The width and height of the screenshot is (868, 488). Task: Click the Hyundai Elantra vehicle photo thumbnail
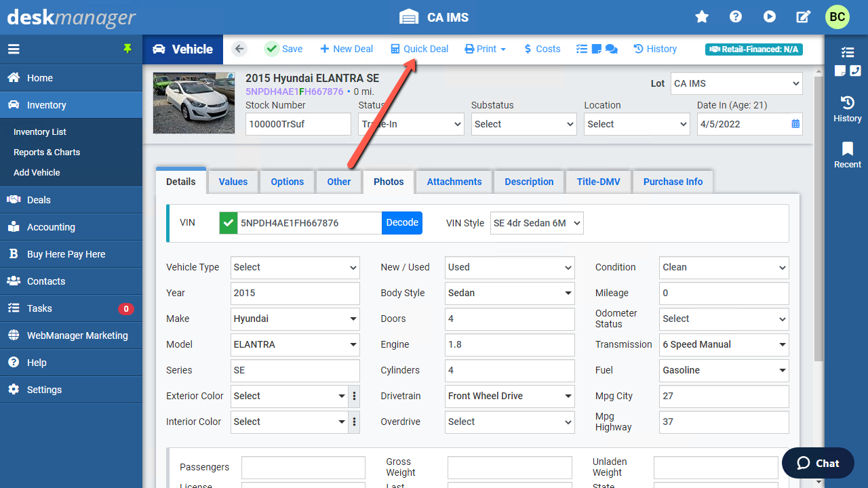tap(194, 103)
